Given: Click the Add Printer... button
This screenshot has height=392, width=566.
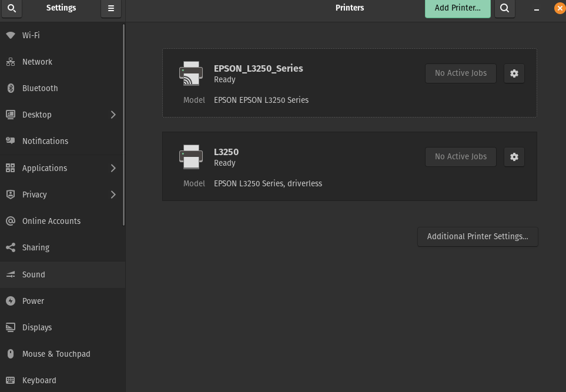Looking at the screenshot, I should pyautogui.click(x=457, y=8).
